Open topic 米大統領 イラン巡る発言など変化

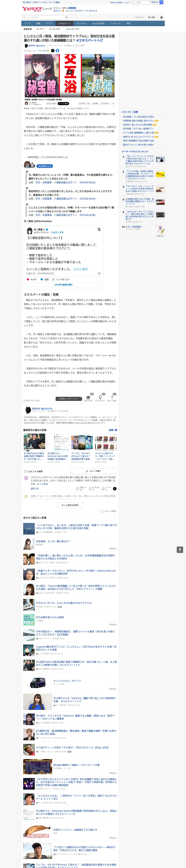138,117
